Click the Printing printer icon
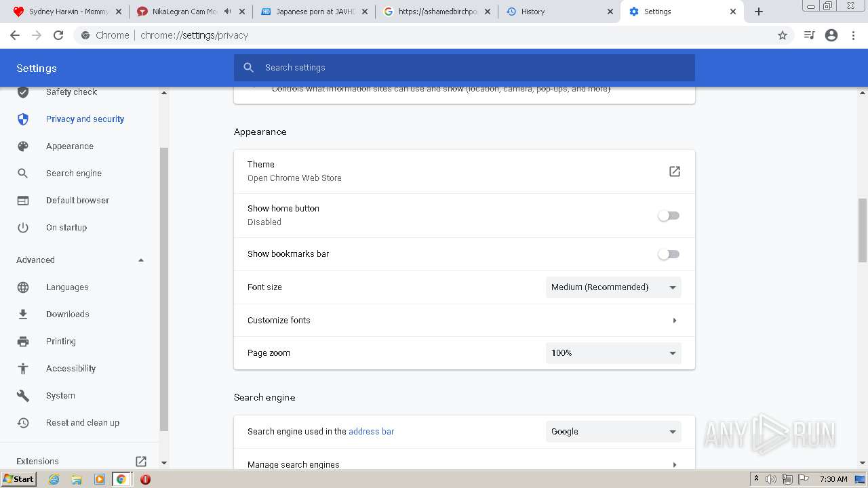Image resolution: width=868 pixels, height=488 pixels. tap(23, 342)
